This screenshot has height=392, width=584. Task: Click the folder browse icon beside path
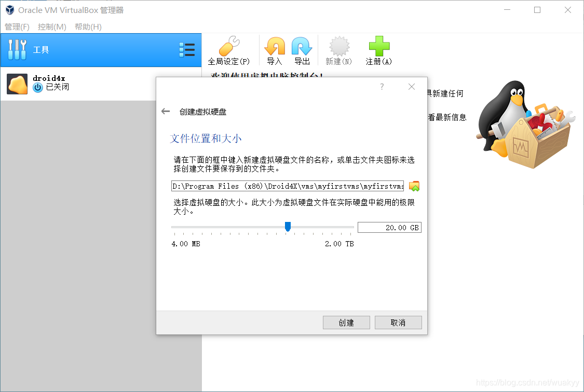pos(414,186)
